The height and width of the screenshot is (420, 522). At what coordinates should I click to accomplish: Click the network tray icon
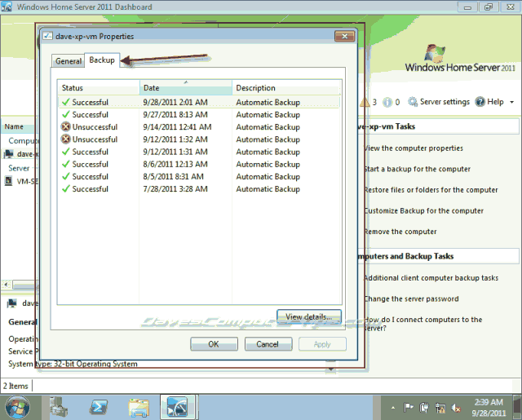(x=440, y=408)
